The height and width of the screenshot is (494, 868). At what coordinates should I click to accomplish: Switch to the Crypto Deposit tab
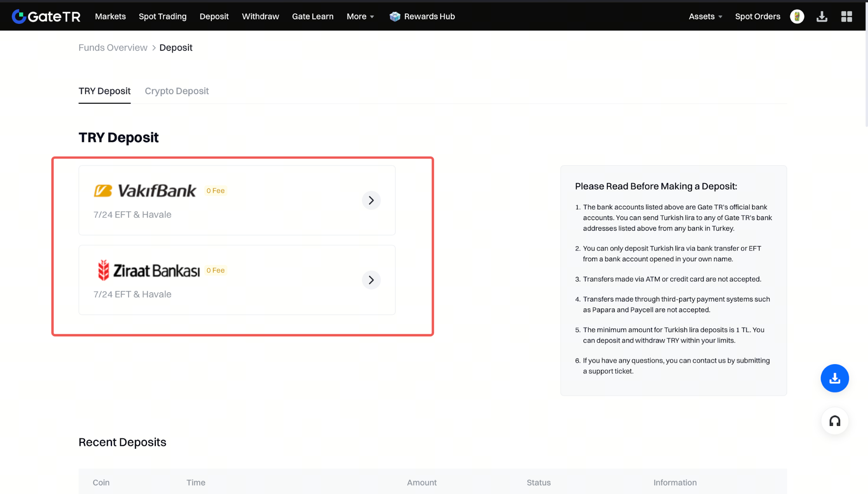click(x=176, y=91)
